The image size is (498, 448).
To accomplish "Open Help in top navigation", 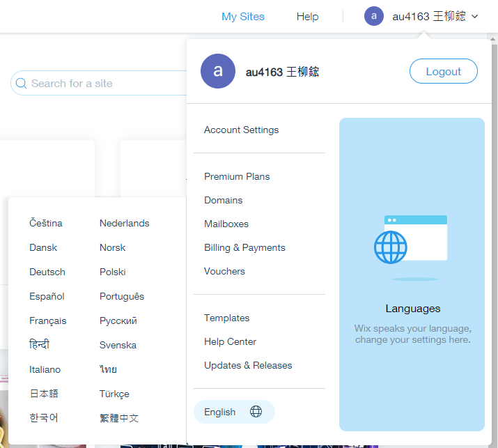I will (307, 17).
